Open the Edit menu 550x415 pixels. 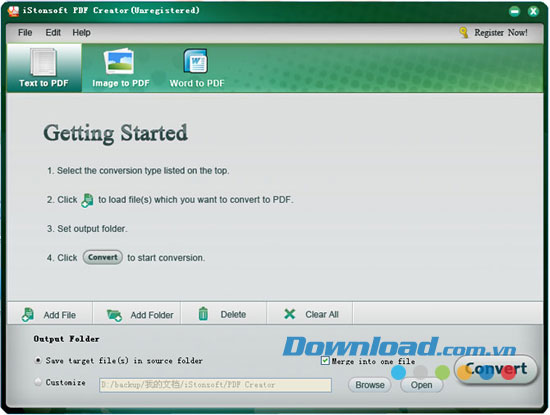(53, 33)
